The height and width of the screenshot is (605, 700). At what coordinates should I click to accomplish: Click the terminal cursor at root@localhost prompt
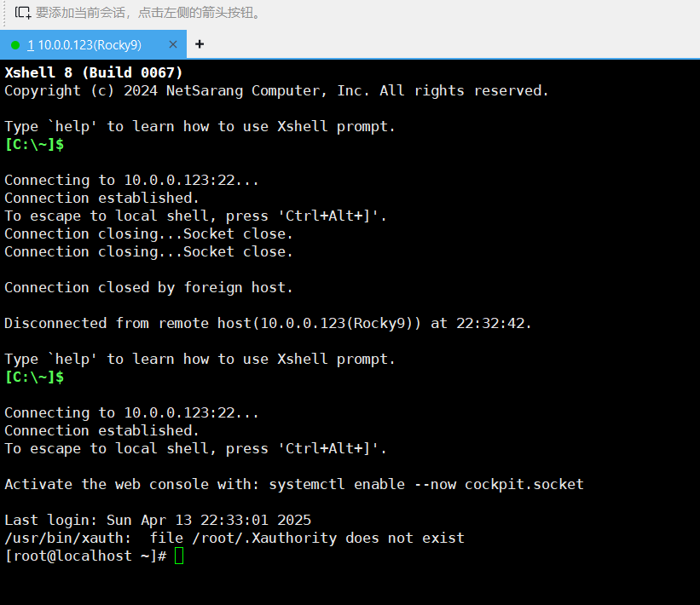coord(179,556)
